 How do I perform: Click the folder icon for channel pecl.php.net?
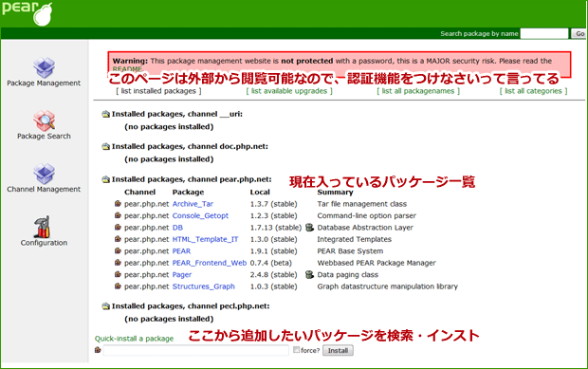click(x=106, y=306)
